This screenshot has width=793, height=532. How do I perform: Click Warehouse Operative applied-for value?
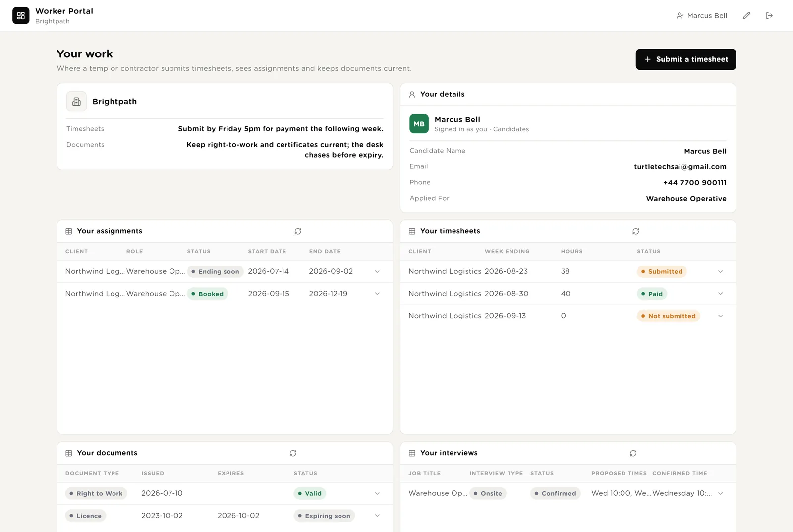[686, 199]
